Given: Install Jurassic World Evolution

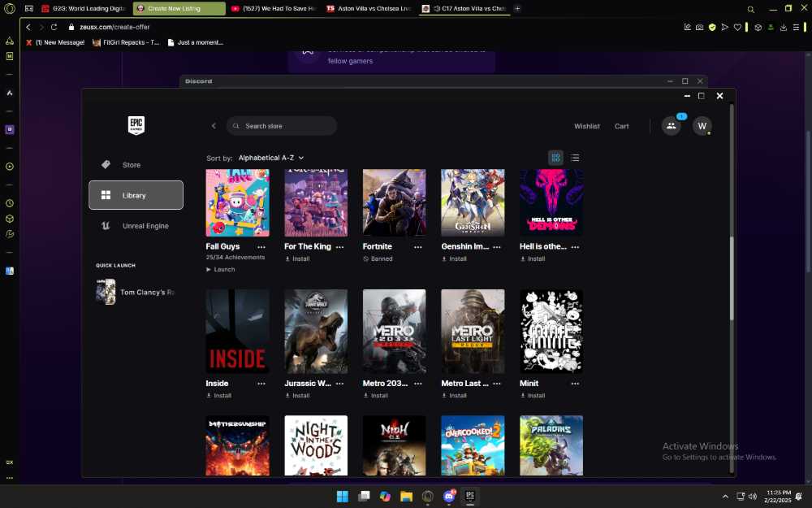Looking at the screenshot, I should click(x=297, y=396).
